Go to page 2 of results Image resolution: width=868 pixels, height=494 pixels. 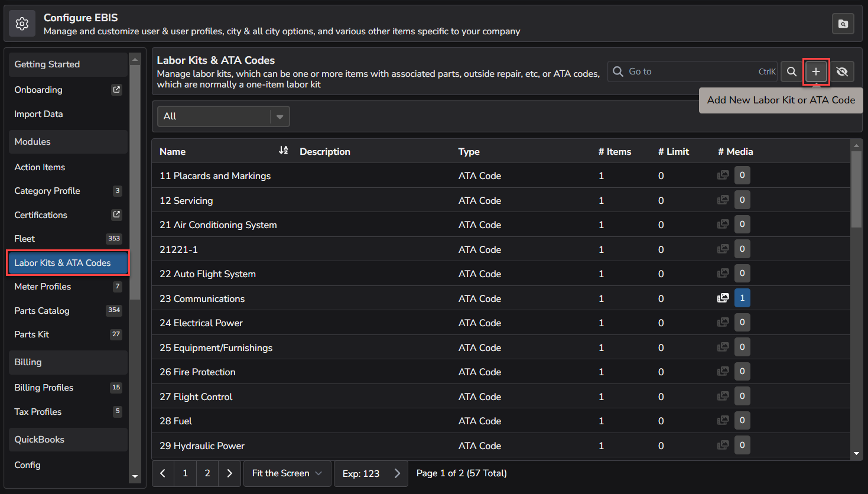[207, 473]
